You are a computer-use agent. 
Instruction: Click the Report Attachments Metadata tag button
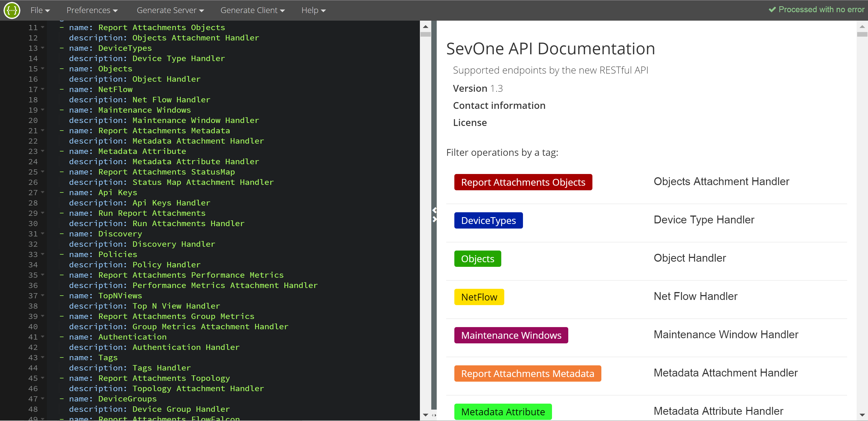point(526,373)
